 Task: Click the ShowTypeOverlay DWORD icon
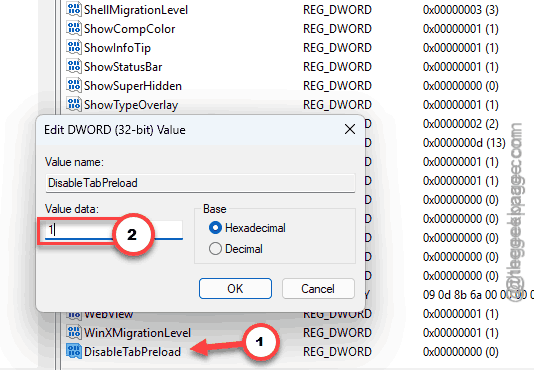tap(74, 105)
